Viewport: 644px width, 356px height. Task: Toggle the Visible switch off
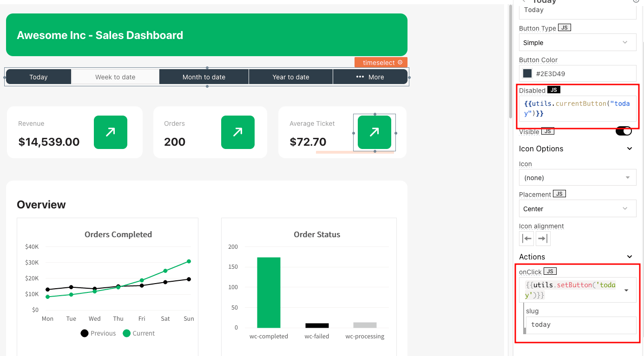624,131
